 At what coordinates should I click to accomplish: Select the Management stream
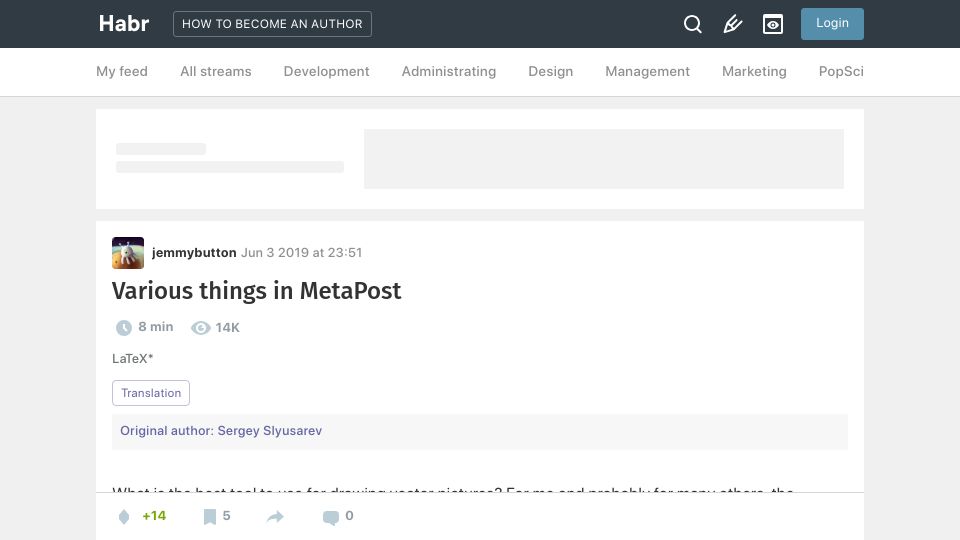(647, 72)
